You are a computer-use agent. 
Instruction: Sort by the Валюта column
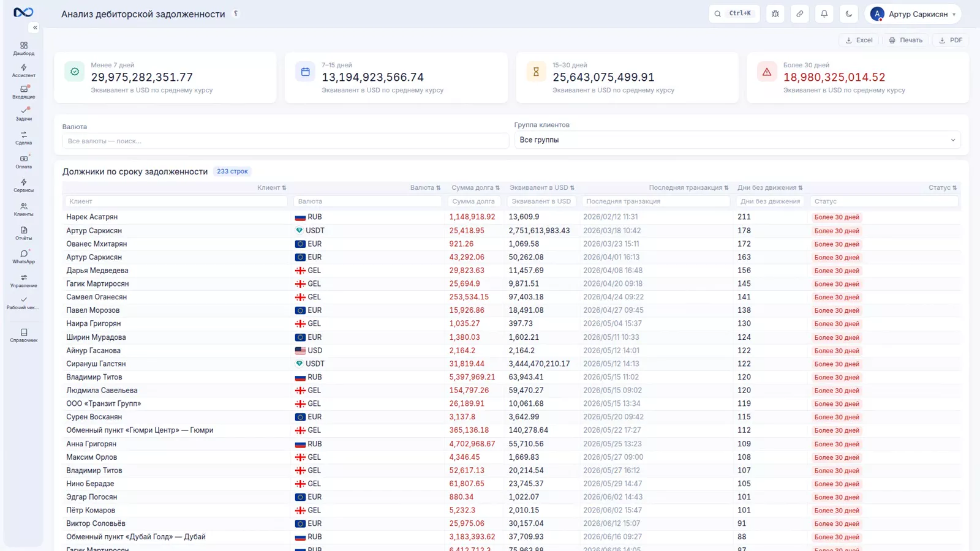pyautogui.click(x=425, y=187)
